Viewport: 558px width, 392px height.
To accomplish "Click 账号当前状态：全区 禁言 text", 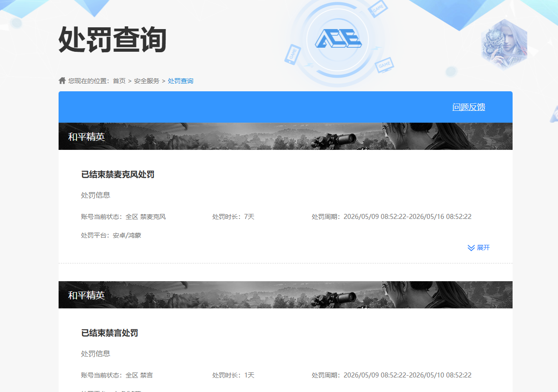I will pyautogui.click(x=117, y=375).
